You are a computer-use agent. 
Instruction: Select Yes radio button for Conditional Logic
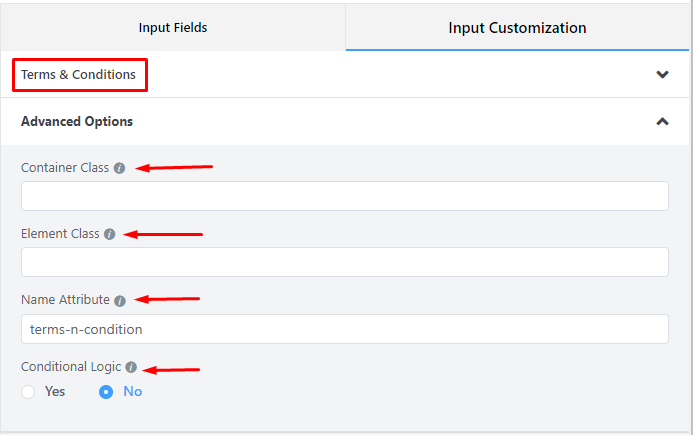(28, 392)
